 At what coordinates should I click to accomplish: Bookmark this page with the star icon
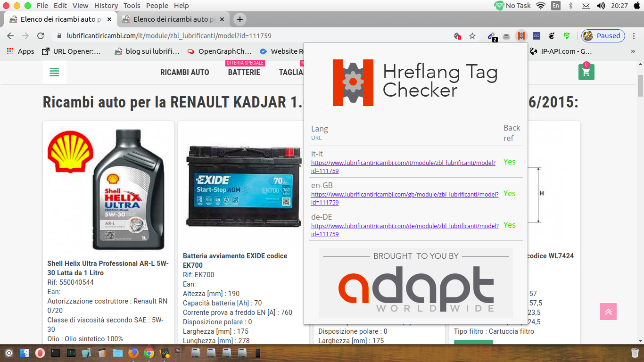[472, 36]
